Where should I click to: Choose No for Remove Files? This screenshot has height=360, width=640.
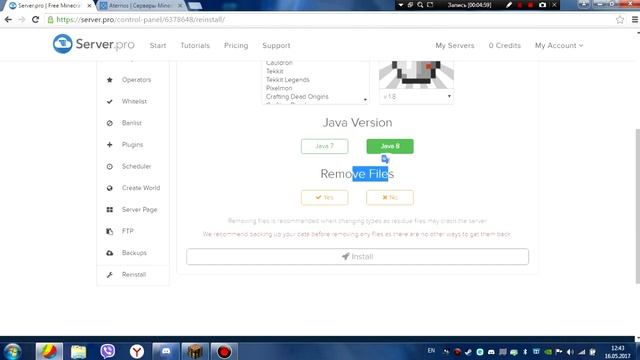[x=390, y=198]
